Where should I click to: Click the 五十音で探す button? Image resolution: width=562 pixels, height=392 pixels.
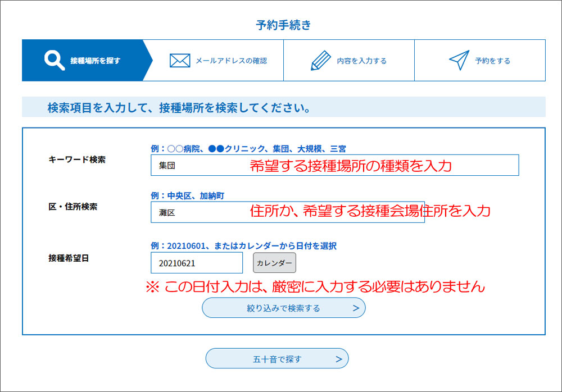pos(277,358)
